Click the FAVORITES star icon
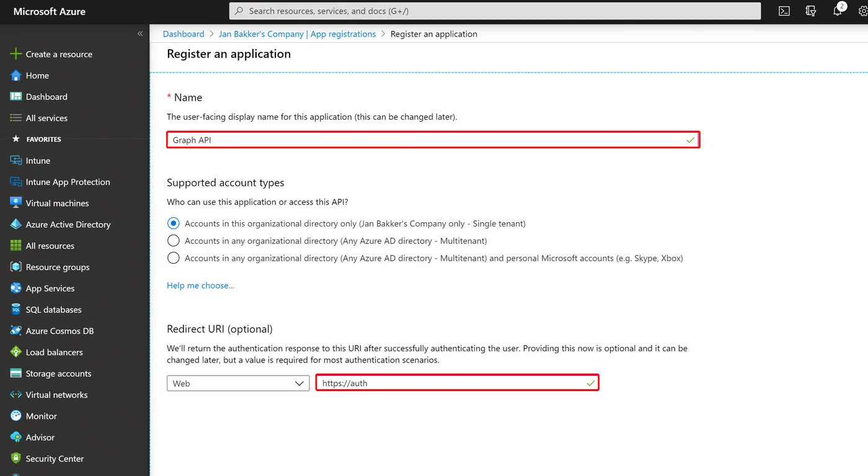Screen dimensions: 868x476 (16, 139)
